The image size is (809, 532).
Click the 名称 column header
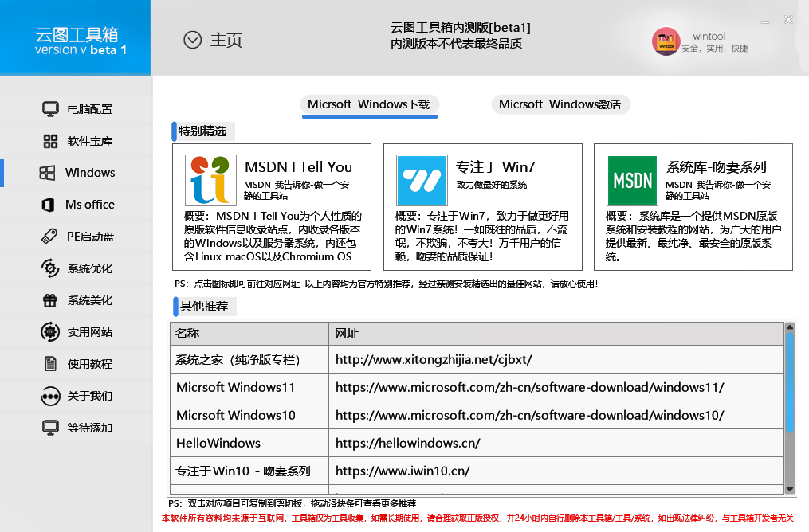pos(249,334)
